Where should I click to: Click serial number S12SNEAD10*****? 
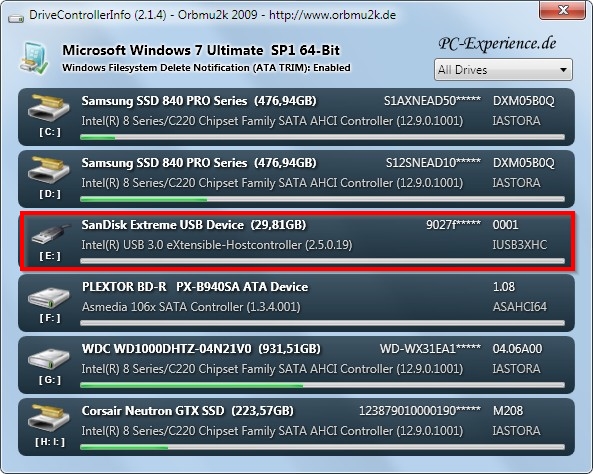[x=433, y=163]
